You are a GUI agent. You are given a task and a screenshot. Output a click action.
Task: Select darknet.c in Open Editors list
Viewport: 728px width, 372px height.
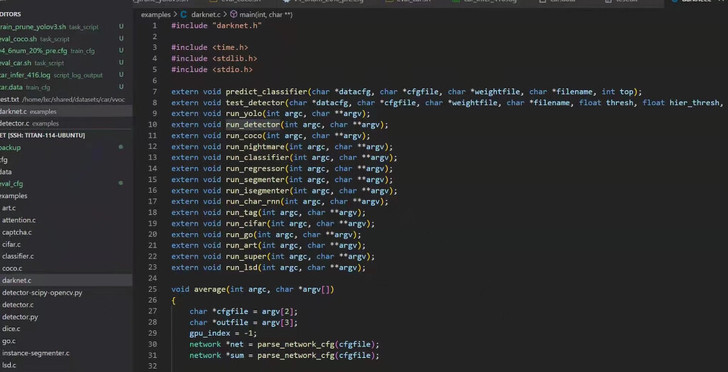pos(66,111)
